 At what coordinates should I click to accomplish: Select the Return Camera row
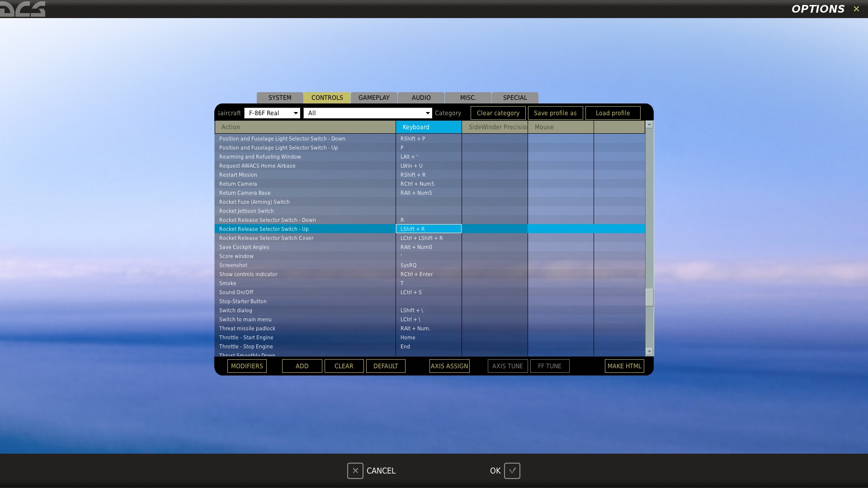(430, 184)
